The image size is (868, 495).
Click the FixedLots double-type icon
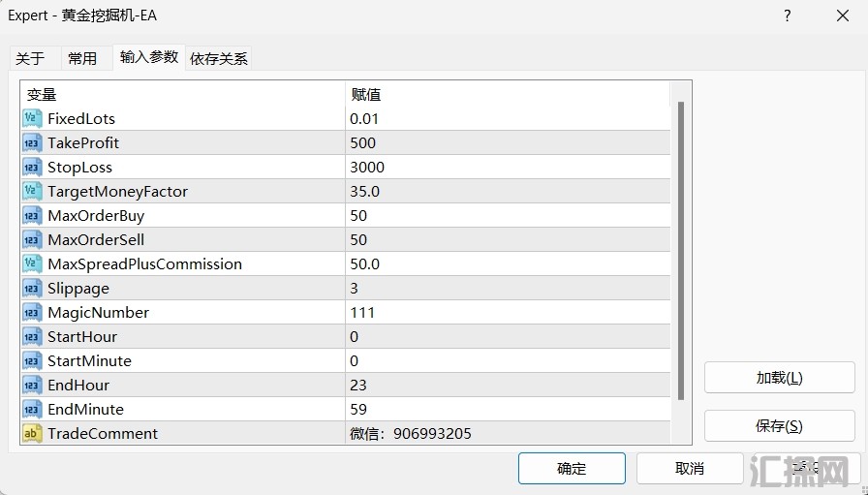coord(32,118)
